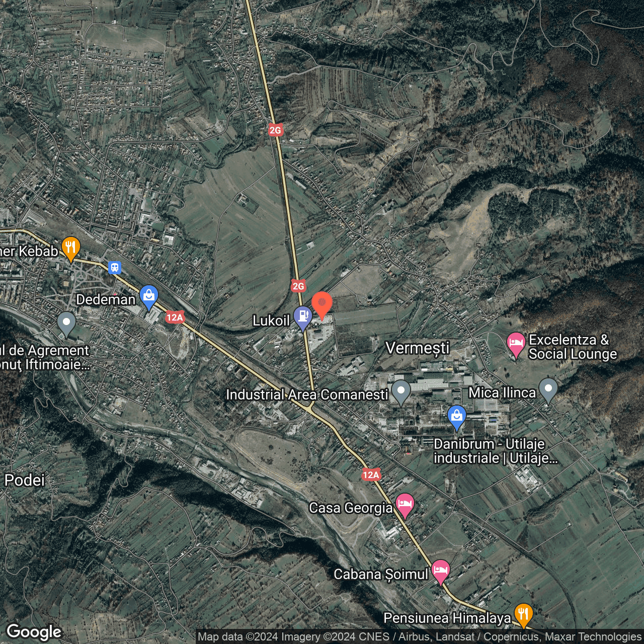Click the 12A road shield above Casa Georgia
644x644 pixels.
coord(371,474)
